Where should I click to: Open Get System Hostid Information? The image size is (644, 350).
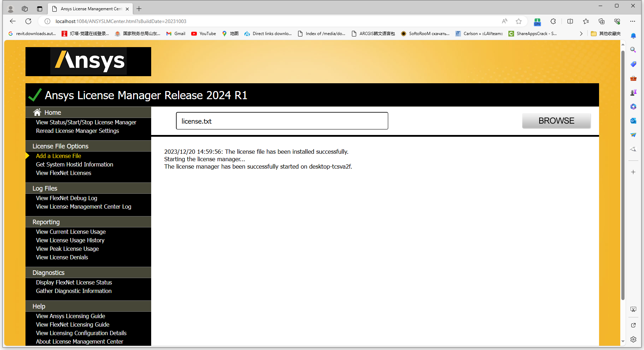coord(75,164)
